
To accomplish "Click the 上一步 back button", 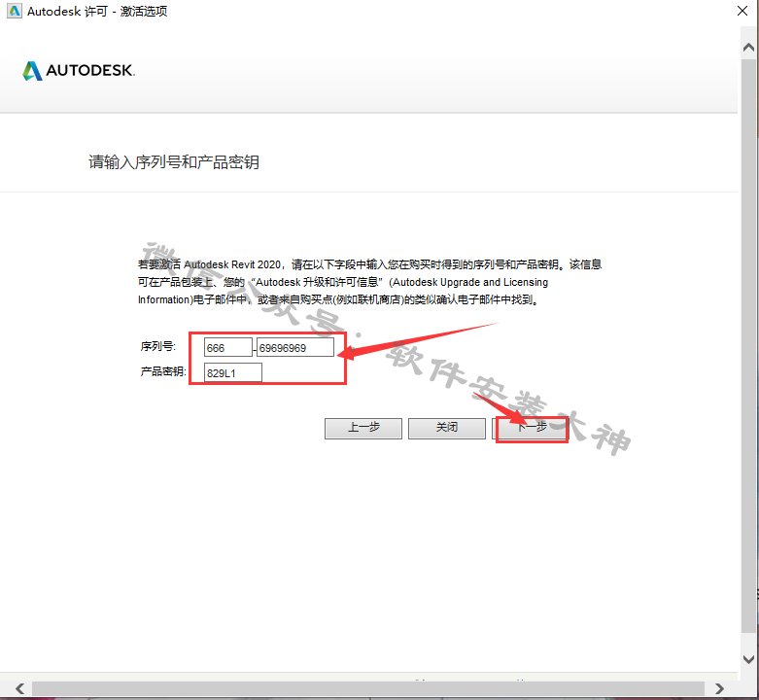I will point(363,429).
